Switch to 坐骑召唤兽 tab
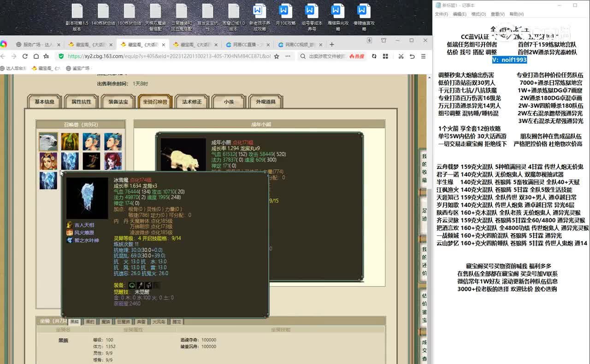The width and height of the screenshot is (590, 364). click(x=155, y=102)
